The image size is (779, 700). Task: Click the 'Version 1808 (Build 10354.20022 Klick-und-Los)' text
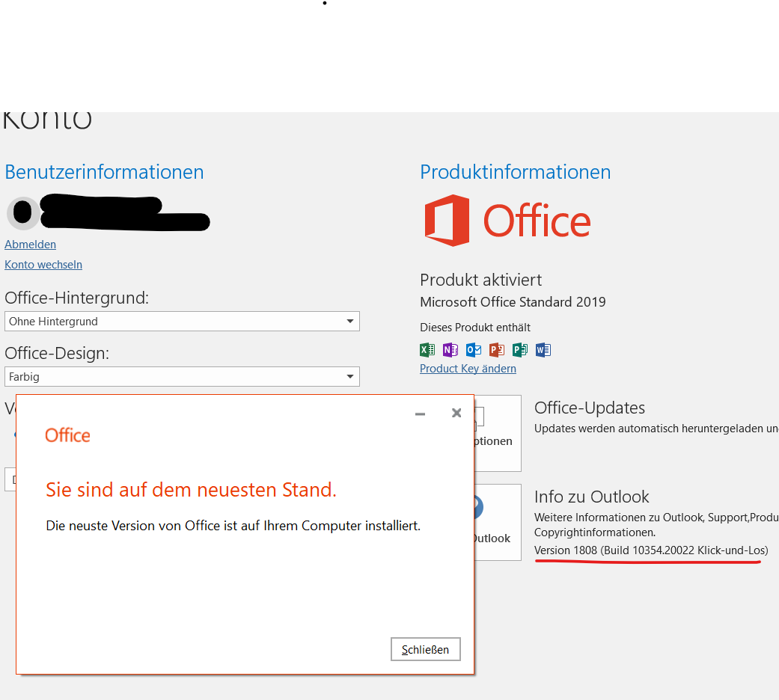(651, 550)
